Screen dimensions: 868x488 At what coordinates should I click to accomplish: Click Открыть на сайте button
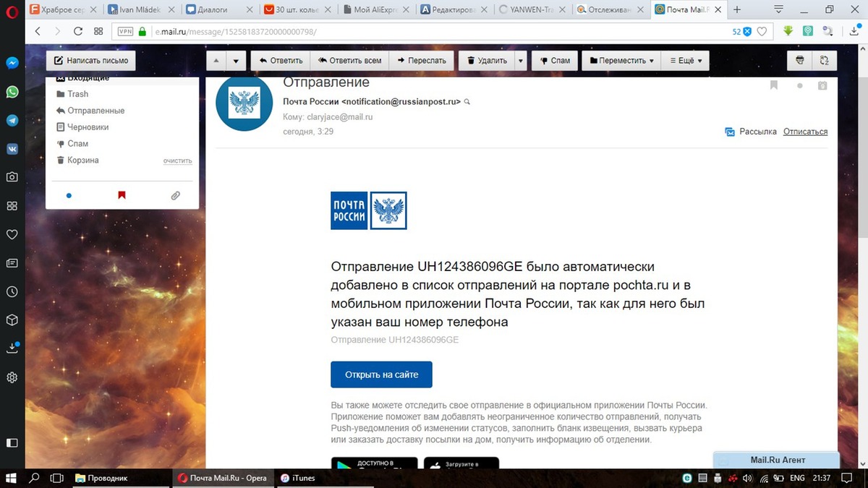(x=381, y=374)
